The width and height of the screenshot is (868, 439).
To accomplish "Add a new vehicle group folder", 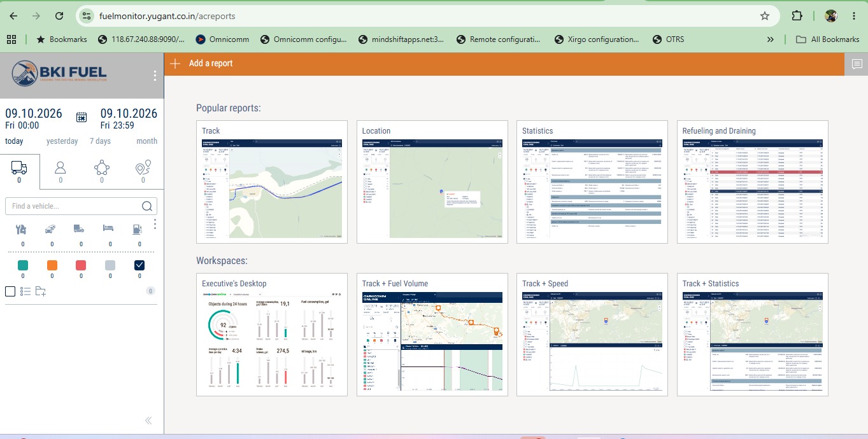I will click(41, 291).
